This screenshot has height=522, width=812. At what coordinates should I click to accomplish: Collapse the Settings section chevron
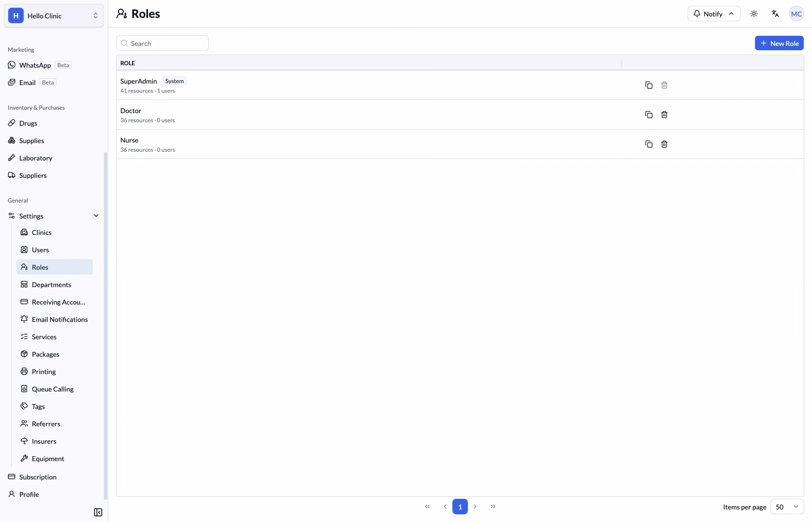[96, 216]
